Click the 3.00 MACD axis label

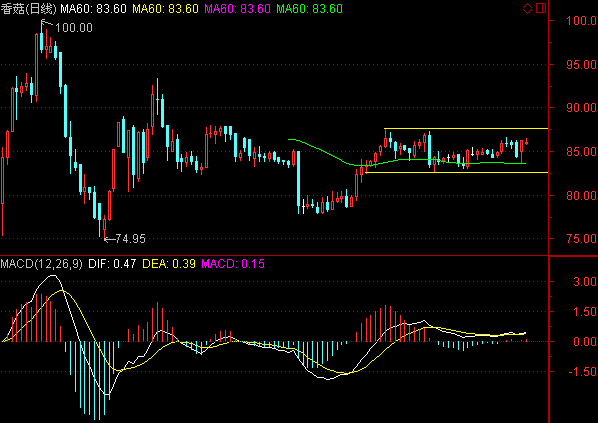[x=585, y=282]
